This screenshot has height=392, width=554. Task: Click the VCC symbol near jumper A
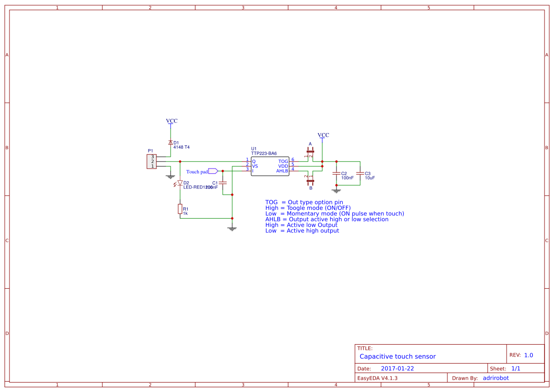[322, 137]
